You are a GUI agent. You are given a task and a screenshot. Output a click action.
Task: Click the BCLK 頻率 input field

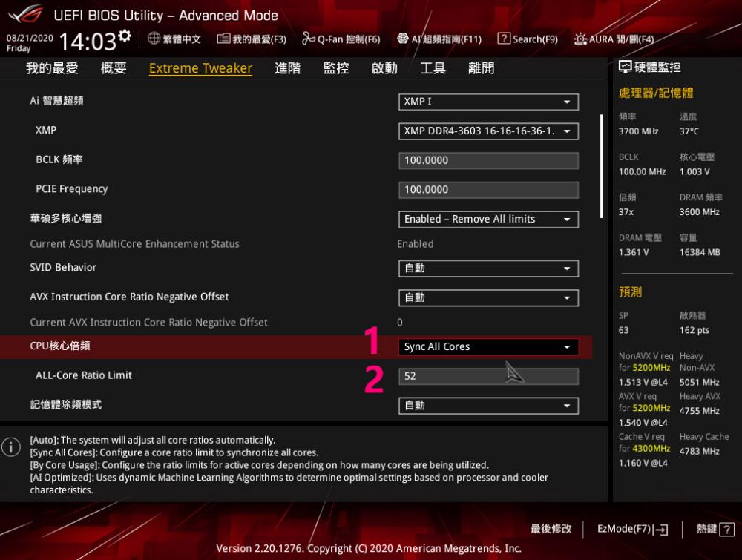click(488, 160)
